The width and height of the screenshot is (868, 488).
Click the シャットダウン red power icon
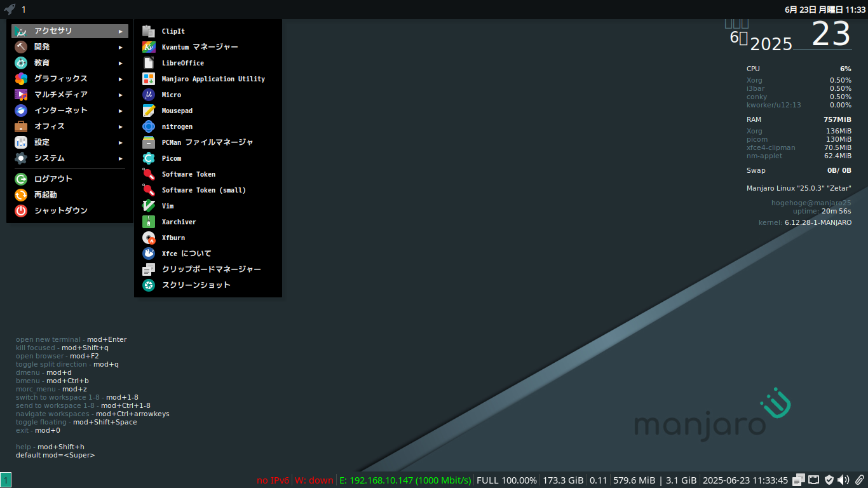click(21, 211)
